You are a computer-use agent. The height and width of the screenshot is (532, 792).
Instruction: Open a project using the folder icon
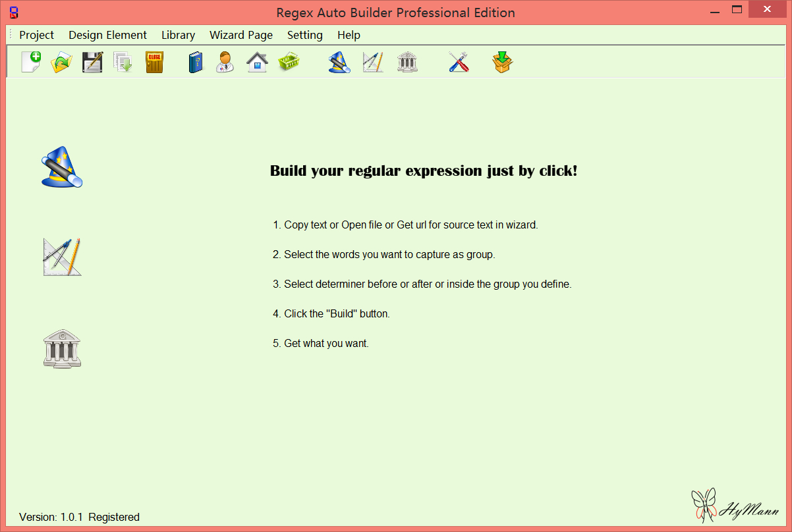click(x=61, y=63)
